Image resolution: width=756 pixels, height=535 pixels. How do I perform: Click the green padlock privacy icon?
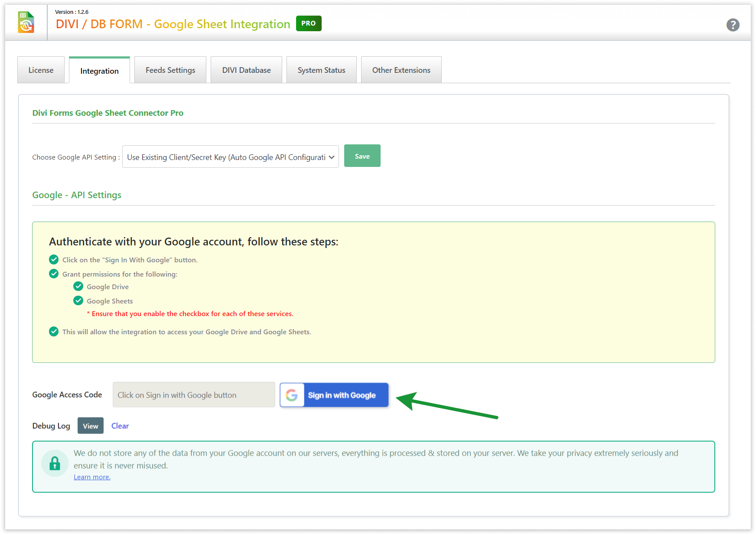[x=55, y=463]
